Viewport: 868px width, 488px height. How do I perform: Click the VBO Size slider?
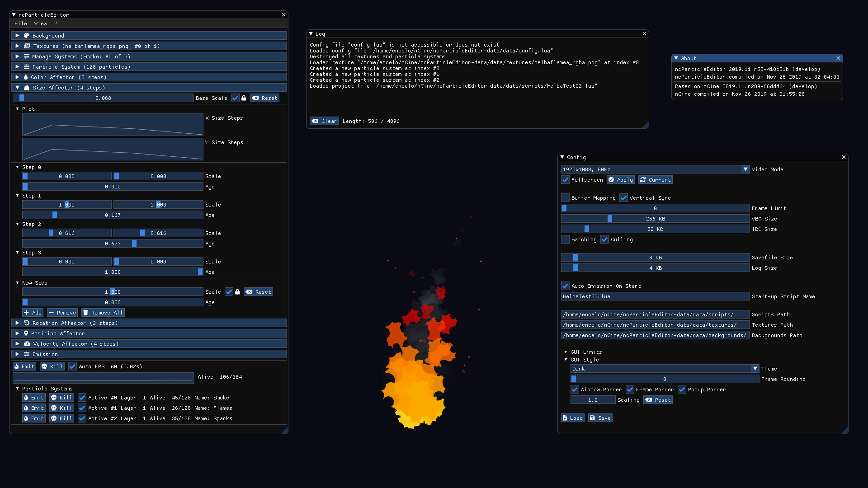[655, 219]
